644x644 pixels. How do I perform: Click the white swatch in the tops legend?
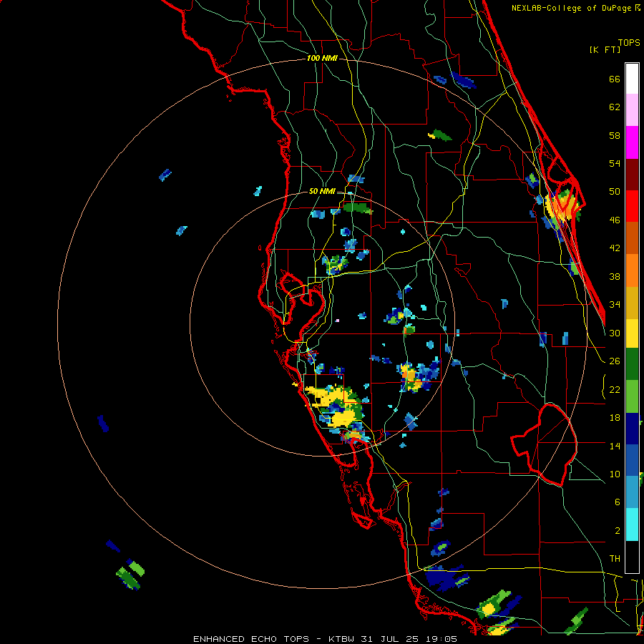click(632, 79)
